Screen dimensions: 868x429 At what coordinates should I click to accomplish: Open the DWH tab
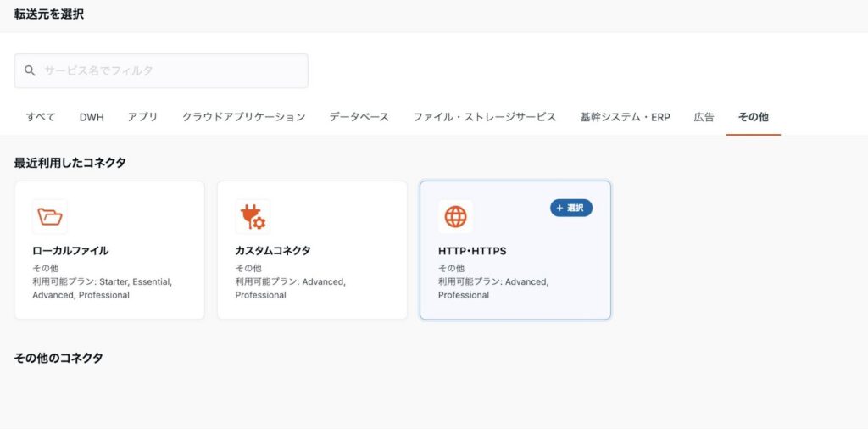point(92,117)
